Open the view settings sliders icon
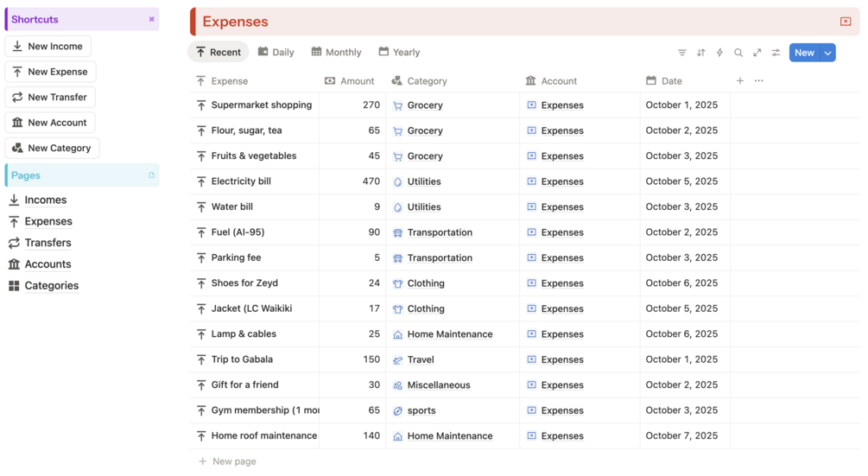The height and width of the screenshot is (476, 868). click(776, 53)
